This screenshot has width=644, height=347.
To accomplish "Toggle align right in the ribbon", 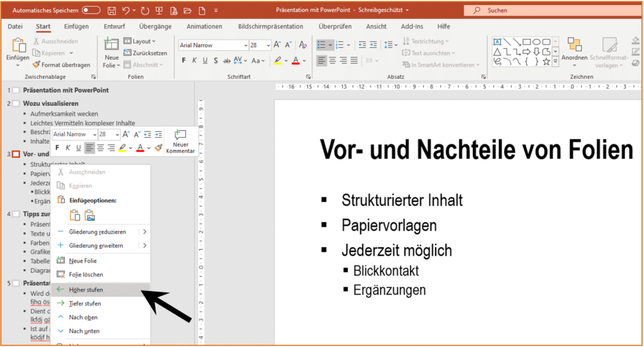I will [x=343, y=60].
